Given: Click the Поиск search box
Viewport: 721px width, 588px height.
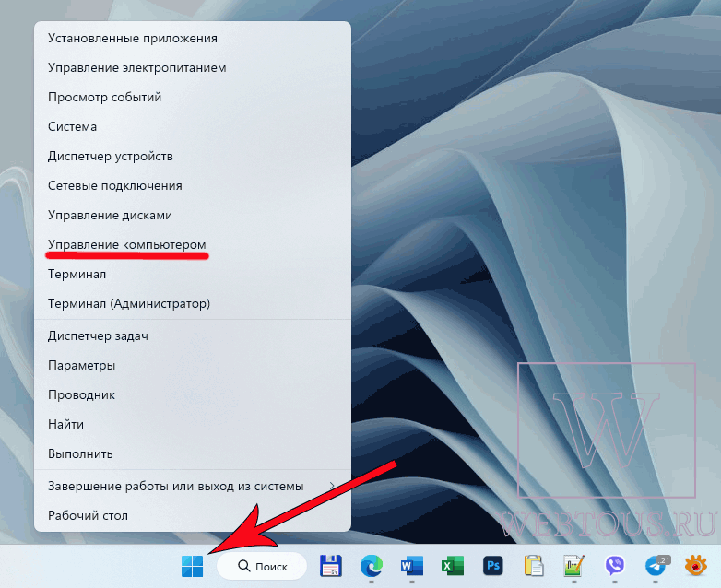Looking at the screenshot, I should [262, 566].
